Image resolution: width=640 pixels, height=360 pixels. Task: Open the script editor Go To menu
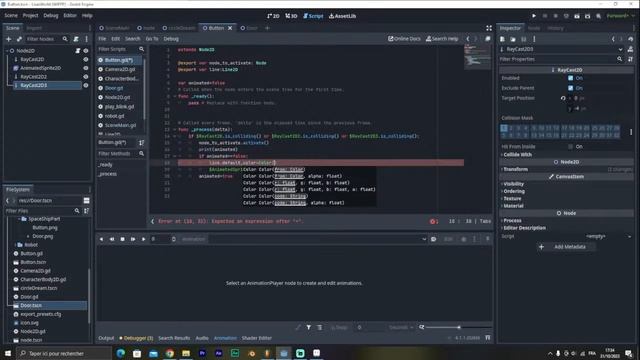coord(152,39)
